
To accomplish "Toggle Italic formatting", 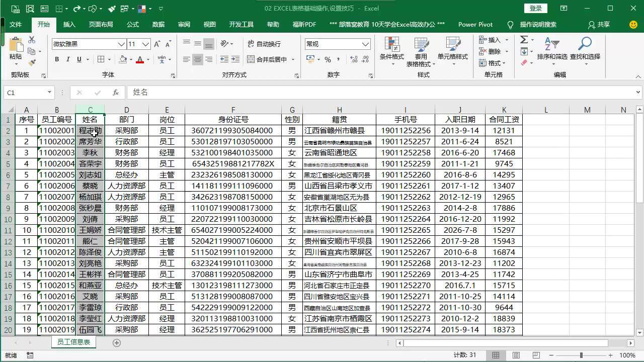I will tap(68, 59).
